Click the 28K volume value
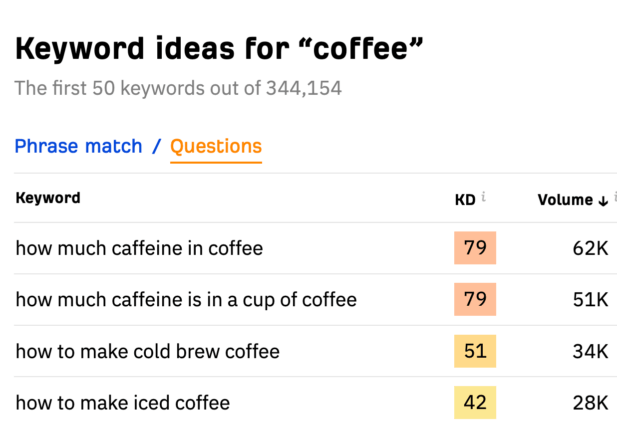 pyautogui.click(x=591, y=403)
